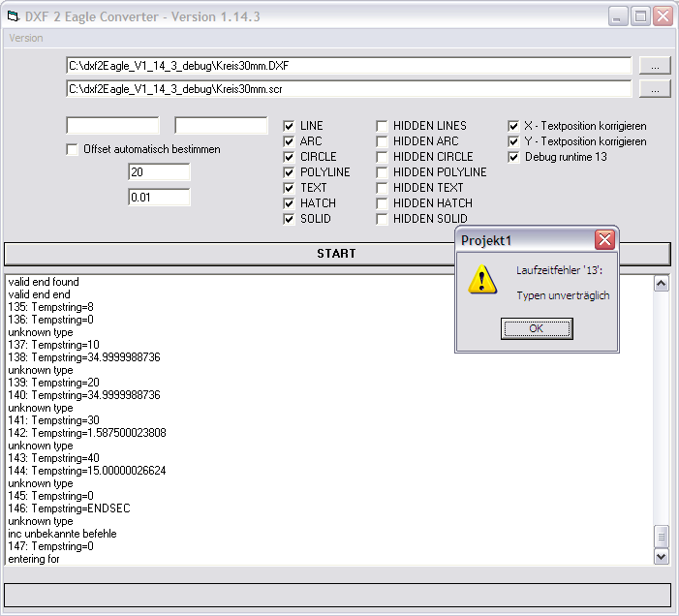Browse for the input DXF file
This screenshot has width=679, height=616.
point(655,66)
